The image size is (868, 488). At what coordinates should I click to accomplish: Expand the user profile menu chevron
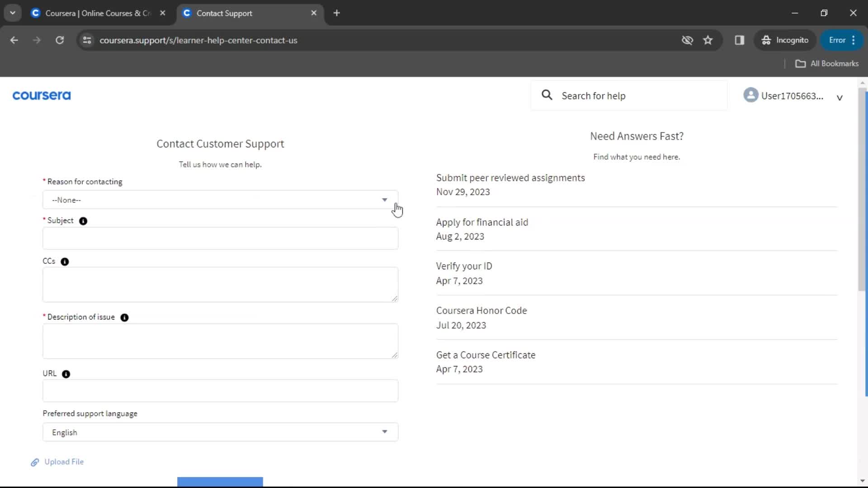(x=840, y=98)
